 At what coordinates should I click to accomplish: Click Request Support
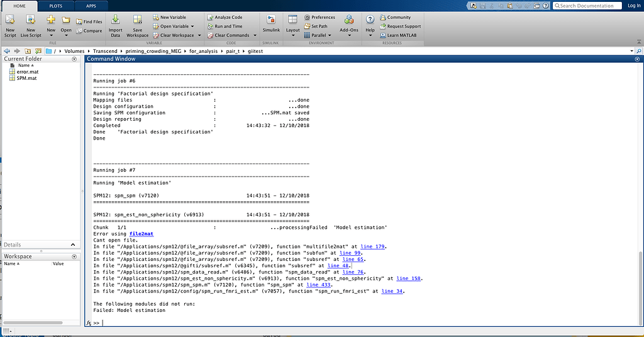pyautogui.click(x=401, y=26)
